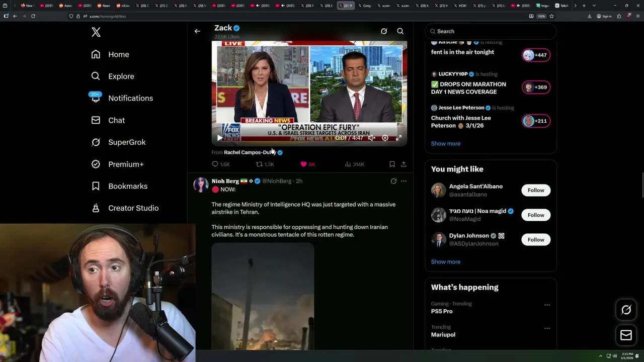
Task: Open the 150% zoom level indicator
Action: pos(541,16)
